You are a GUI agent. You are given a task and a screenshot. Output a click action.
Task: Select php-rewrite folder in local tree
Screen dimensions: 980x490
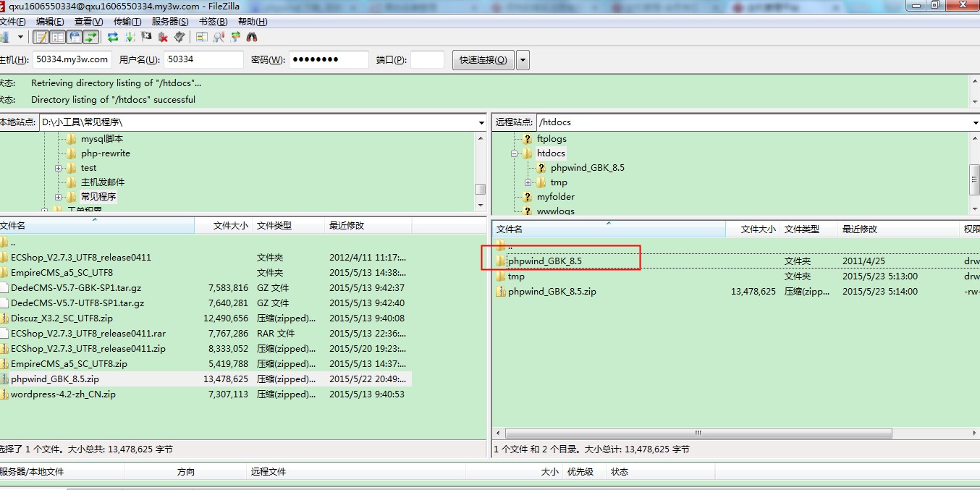(x=106, y=153)
